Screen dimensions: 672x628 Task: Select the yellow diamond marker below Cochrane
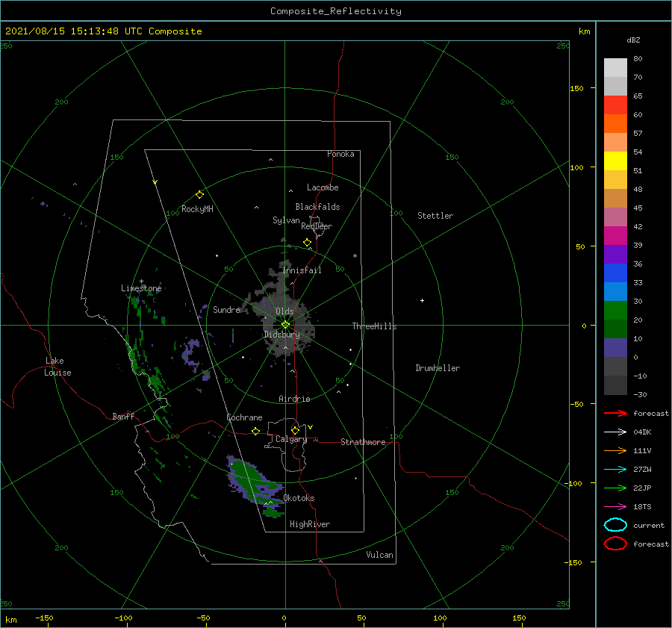(x=256, y=432)
